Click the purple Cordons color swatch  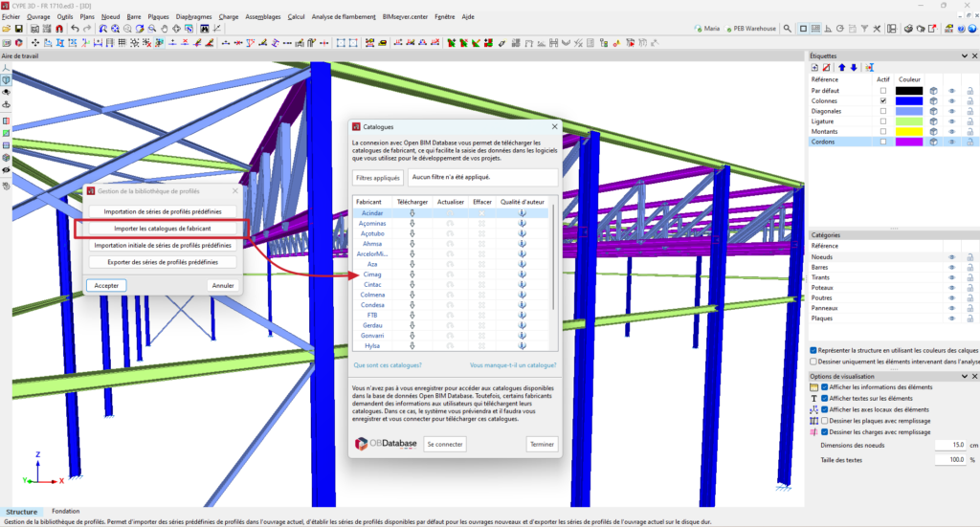pos(908,142)
